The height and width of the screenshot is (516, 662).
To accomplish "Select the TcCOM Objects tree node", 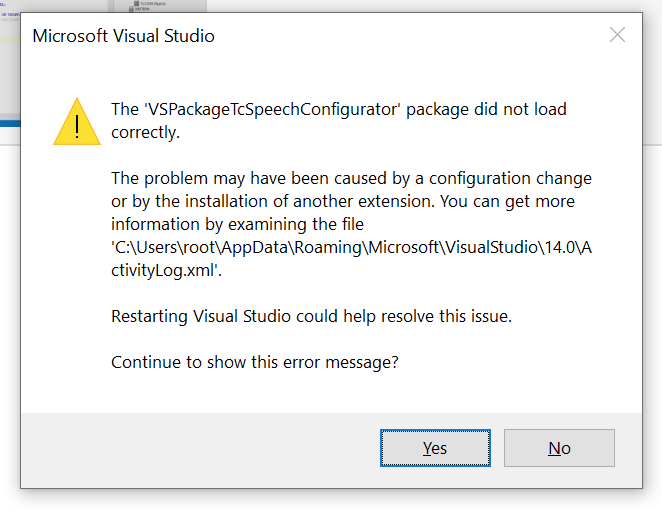I will pyautogui.click(x=150, y=3).
